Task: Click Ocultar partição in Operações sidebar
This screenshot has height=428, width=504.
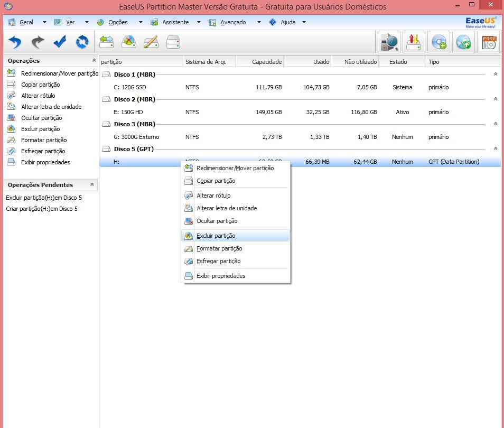Action: [41, 118]
